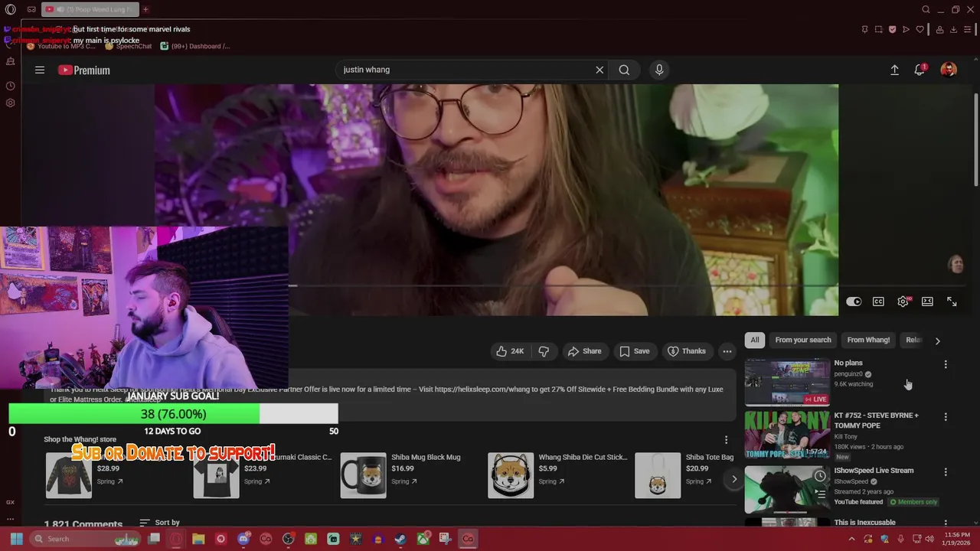Open Discord from taskbar
This screenshot has width=980, height=551.
click(x=243, y=539)
